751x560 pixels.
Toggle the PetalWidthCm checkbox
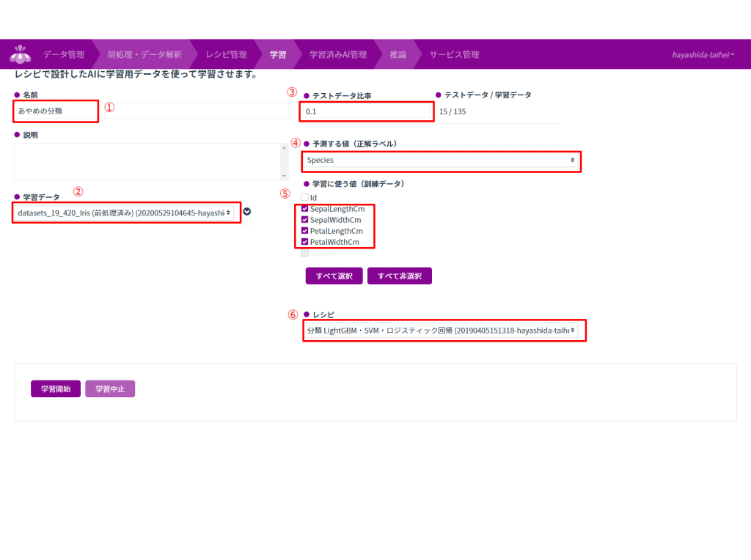(x=304, y=242)
